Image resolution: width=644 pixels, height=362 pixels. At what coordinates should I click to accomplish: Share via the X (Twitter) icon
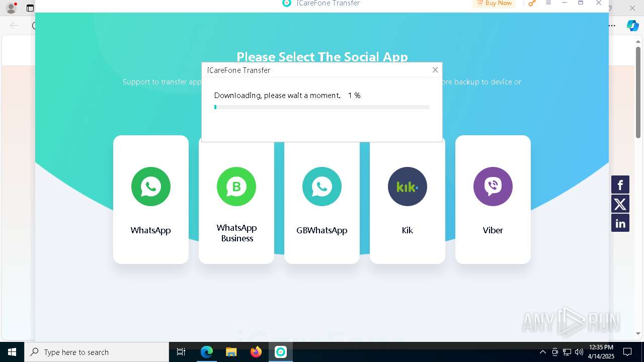tap(620, 204)
